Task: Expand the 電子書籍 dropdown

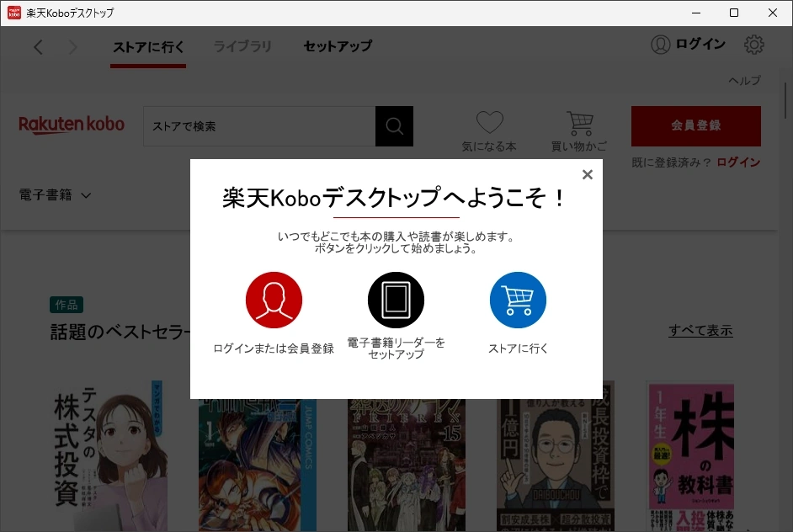Action: (55, 195)
